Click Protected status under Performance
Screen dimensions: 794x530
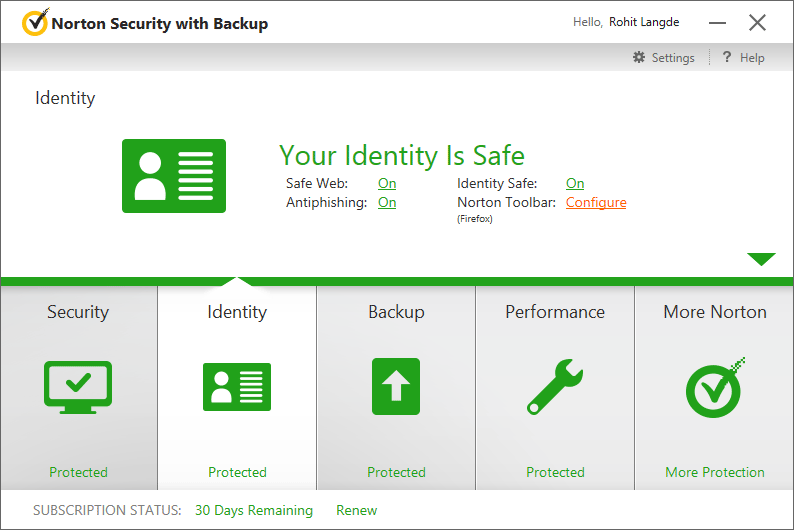click(x=555, y=472)
